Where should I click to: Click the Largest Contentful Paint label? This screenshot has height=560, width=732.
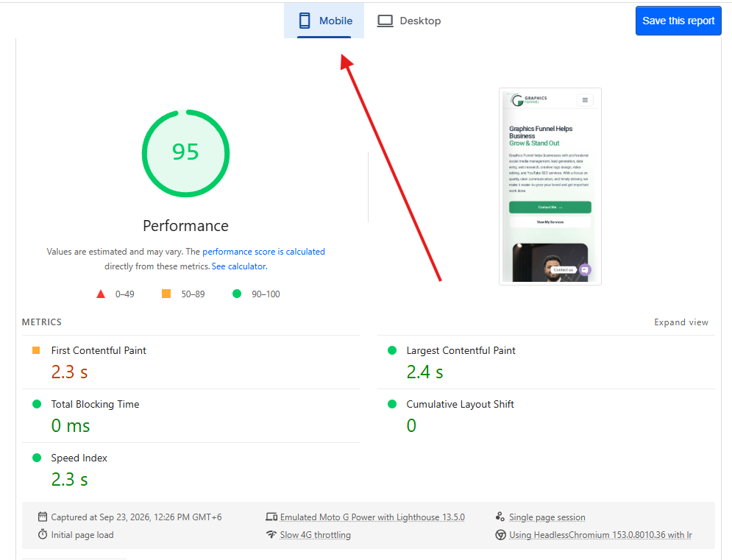(461, 350)
